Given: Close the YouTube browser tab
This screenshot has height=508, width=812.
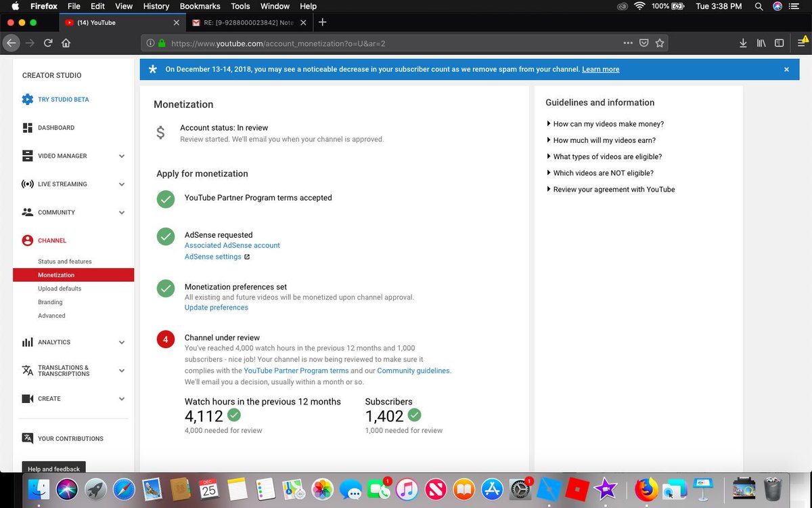Looking at the screenshot, I should pyautogui.click(x=177, y=22).
